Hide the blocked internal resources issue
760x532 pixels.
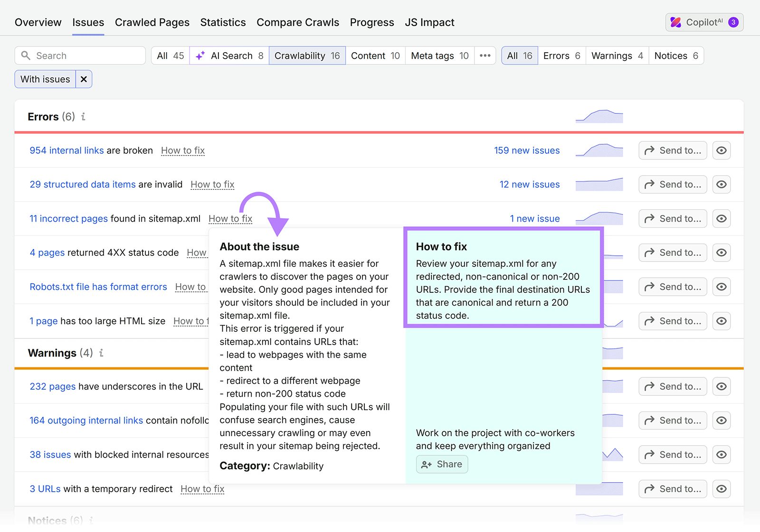click(721, 455)
